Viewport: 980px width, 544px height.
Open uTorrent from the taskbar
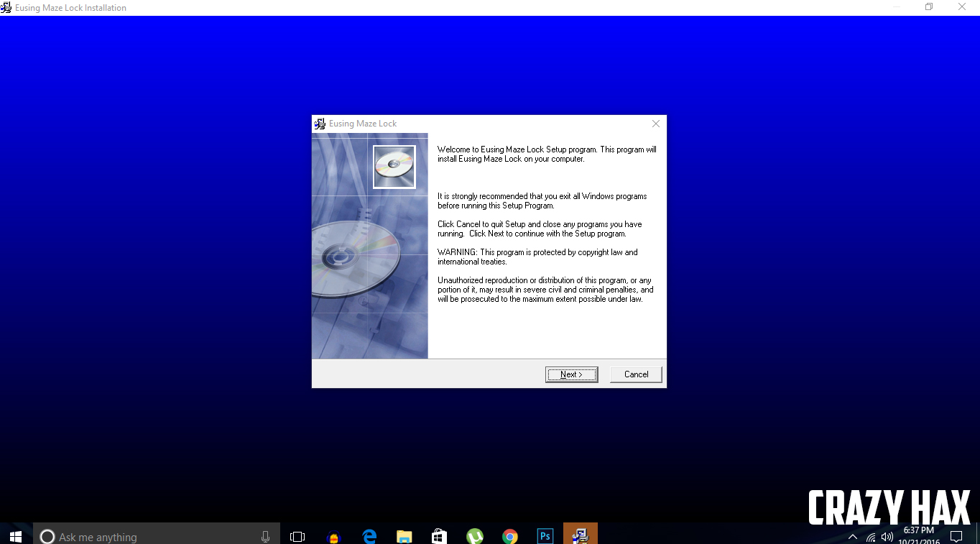click(474, 536)
